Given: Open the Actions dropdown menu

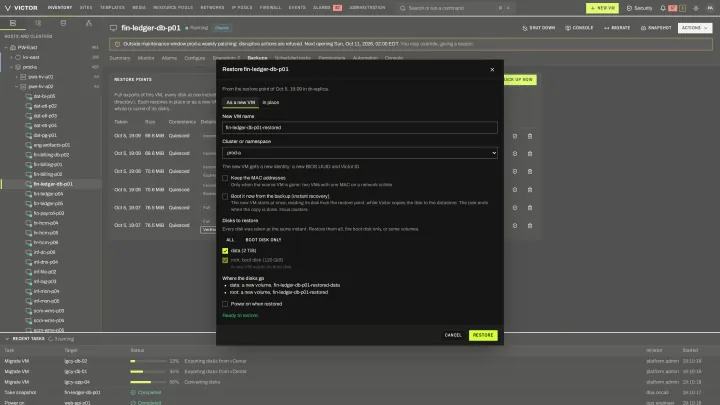Looking at the screenshot, I should [695, 28].
